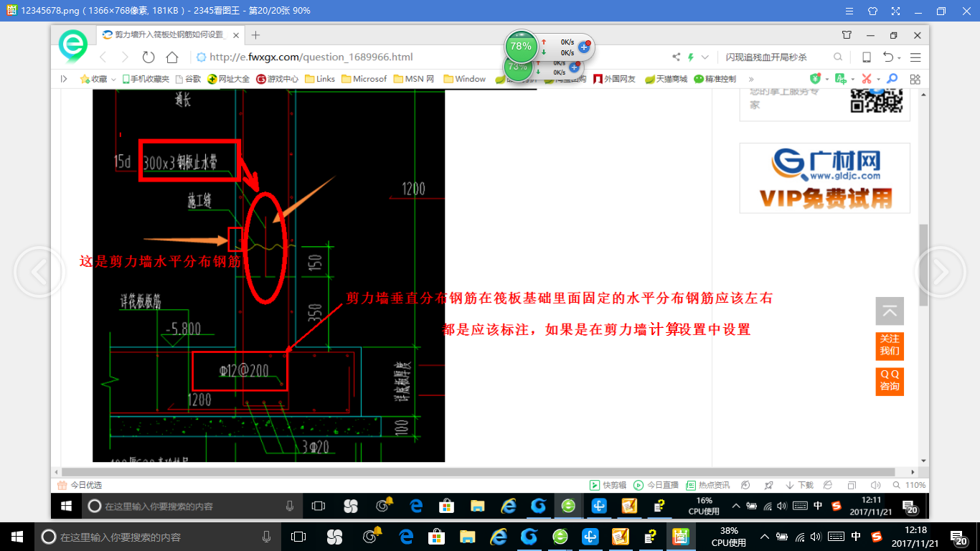The height and width of the screenshot is (551, 980).
Task: Click the orange 关注我们 button
Action: 890,345
